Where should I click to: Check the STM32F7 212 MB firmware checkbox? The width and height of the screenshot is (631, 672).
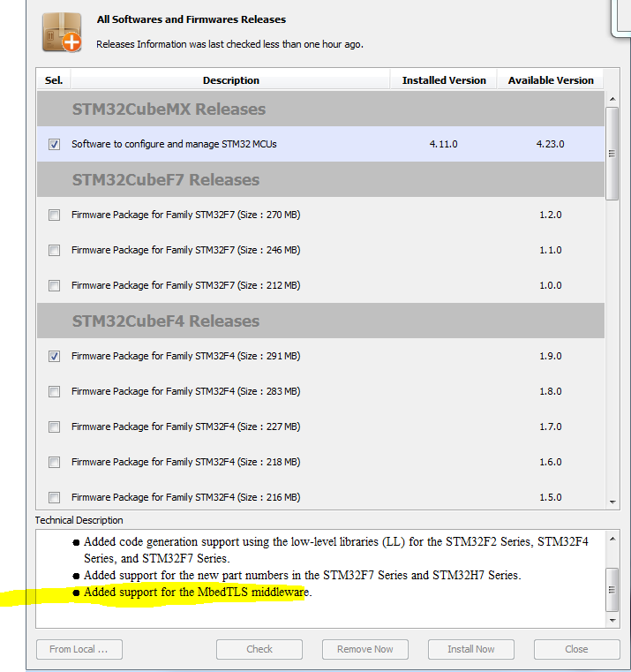point(54,285)
